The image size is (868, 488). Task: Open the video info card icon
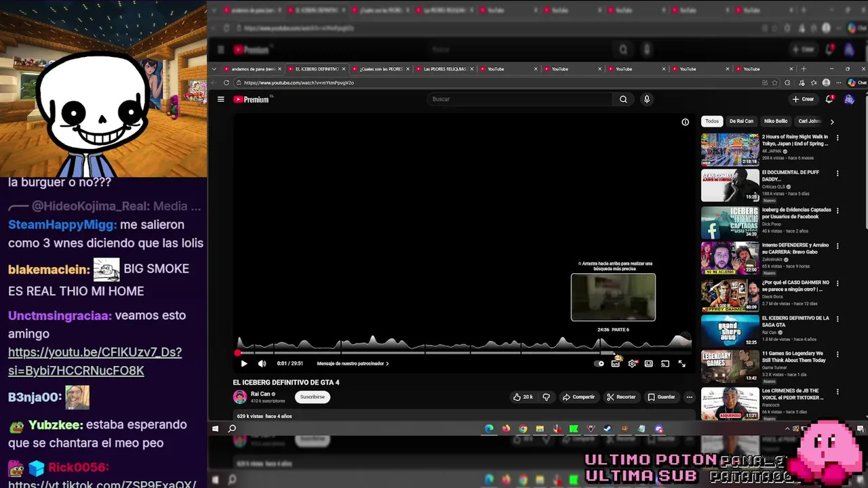[x=685, y=122]
